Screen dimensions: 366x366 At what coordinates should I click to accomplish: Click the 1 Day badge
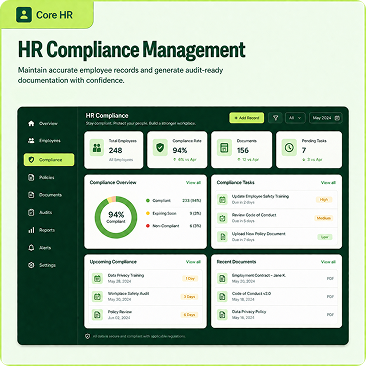(190, 279)
